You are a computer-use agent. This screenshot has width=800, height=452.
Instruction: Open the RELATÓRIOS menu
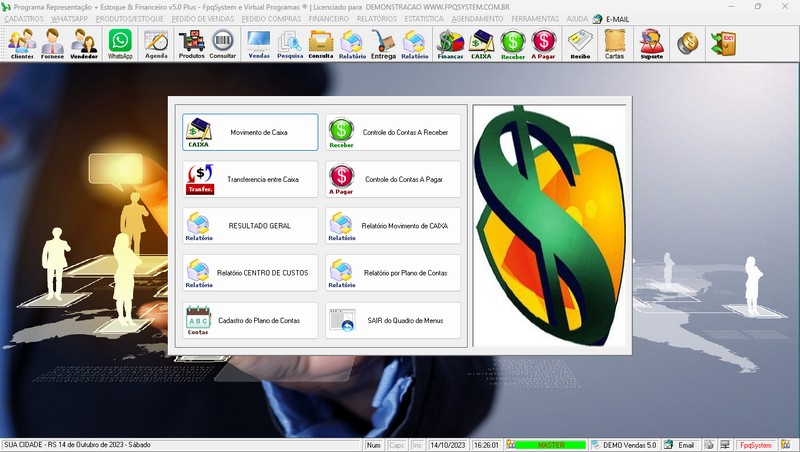coord(377,19)
